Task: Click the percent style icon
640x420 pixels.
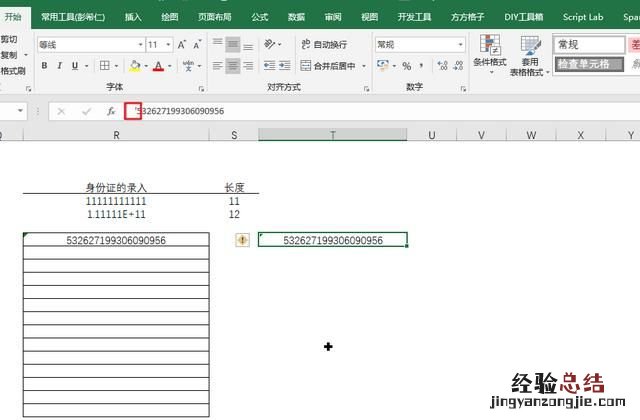Action: (407, 66)
